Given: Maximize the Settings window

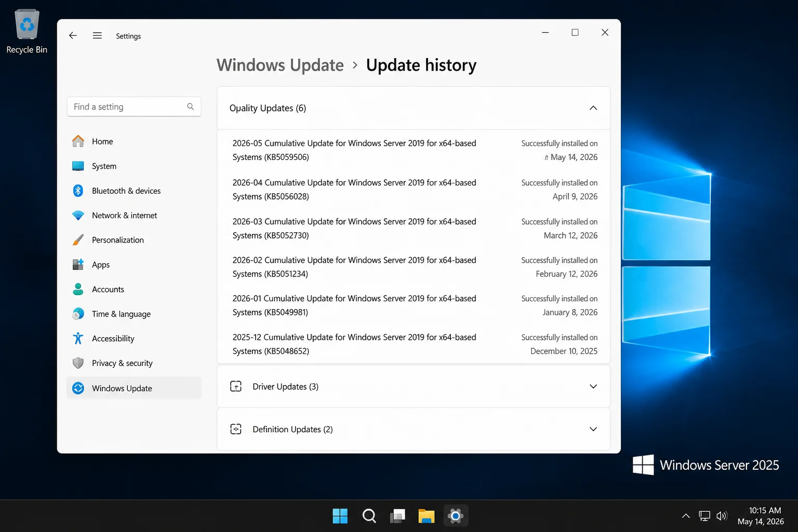Looking at the screenshot, I should tap(575, 32).
